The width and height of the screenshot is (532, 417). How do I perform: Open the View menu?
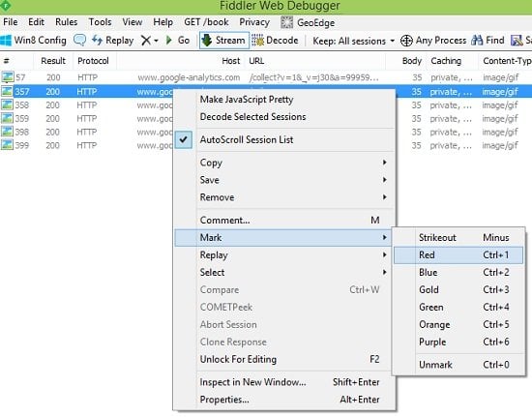132,22
